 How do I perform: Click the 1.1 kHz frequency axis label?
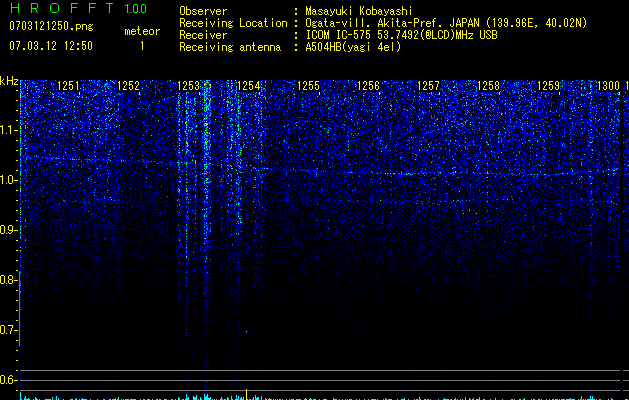tap(8, 130)
